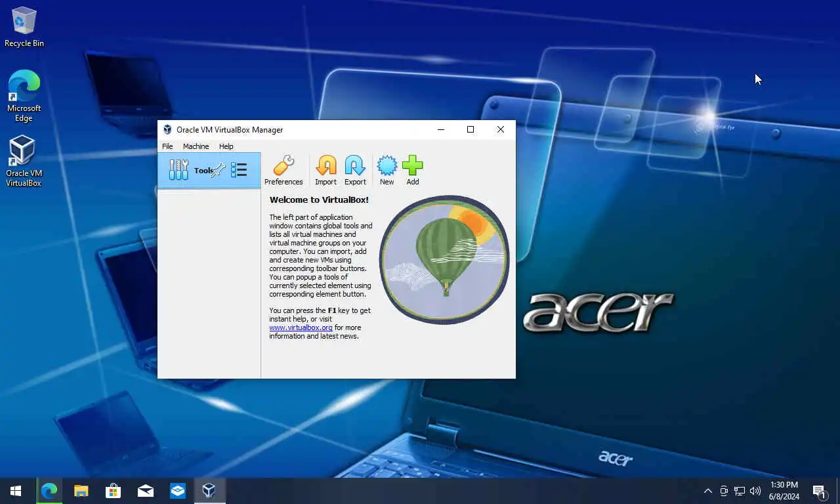Click the Import appliance icon

[325, 171]
